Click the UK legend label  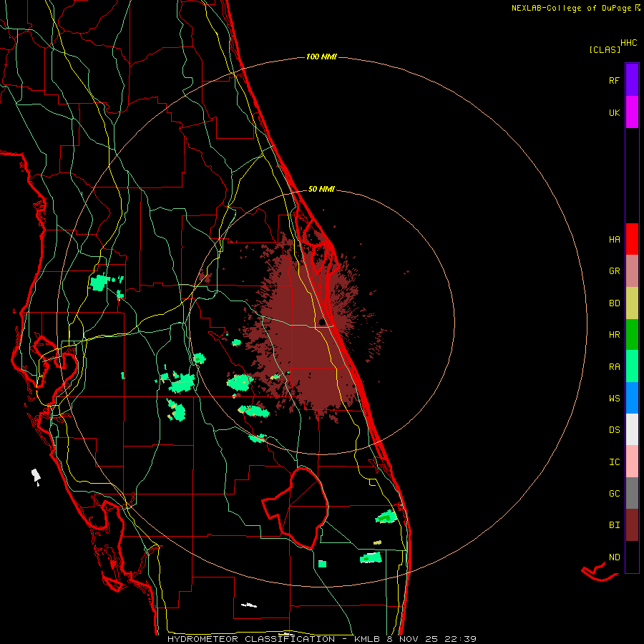[614, 112]
